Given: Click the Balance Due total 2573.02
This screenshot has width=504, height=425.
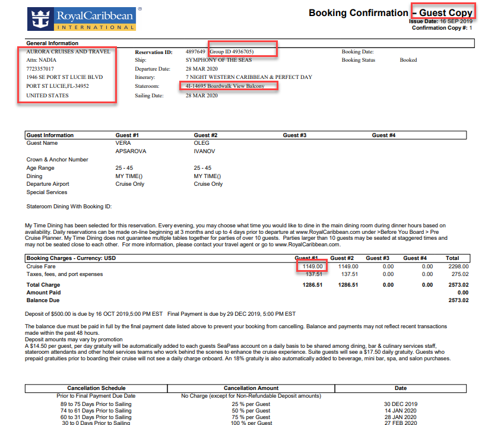Looking at the screenshot, I should pyautogui.click(x=458, y=301).
